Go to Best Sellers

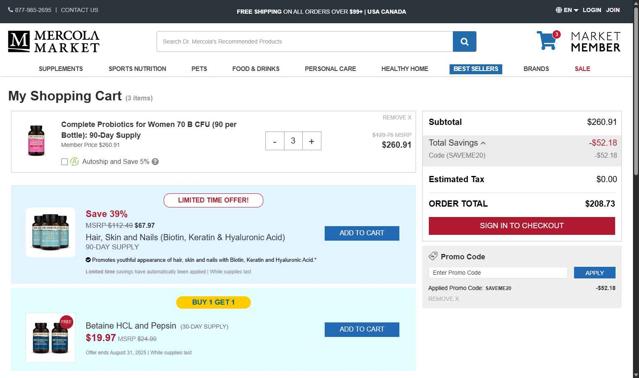[x=476, y=69]
